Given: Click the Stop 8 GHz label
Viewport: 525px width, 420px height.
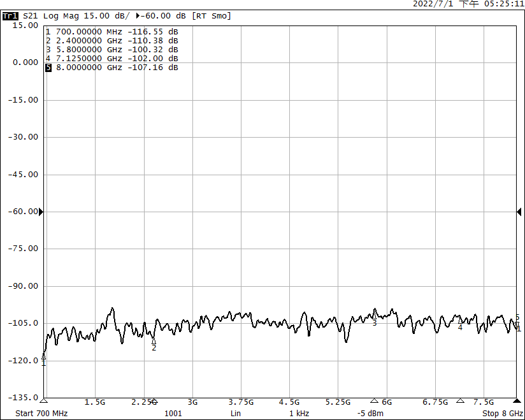Looking at the screenshot, I should coord(499,414).
